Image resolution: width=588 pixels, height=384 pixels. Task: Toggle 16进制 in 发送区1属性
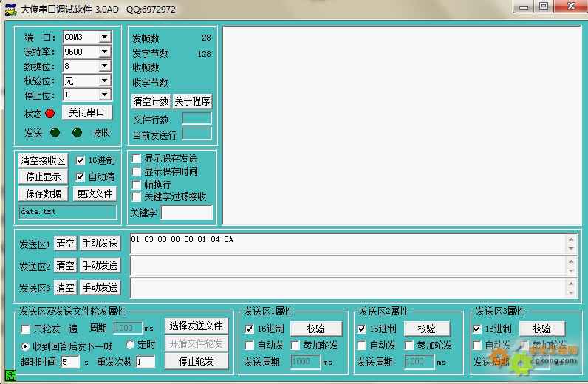pyautogui.click(x=249, y=329)
